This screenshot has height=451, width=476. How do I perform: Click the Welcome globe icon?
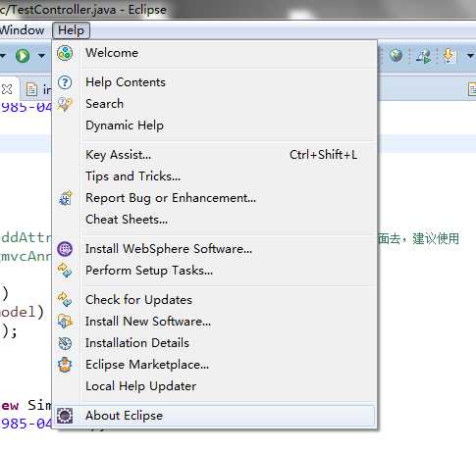click(65, 53)
